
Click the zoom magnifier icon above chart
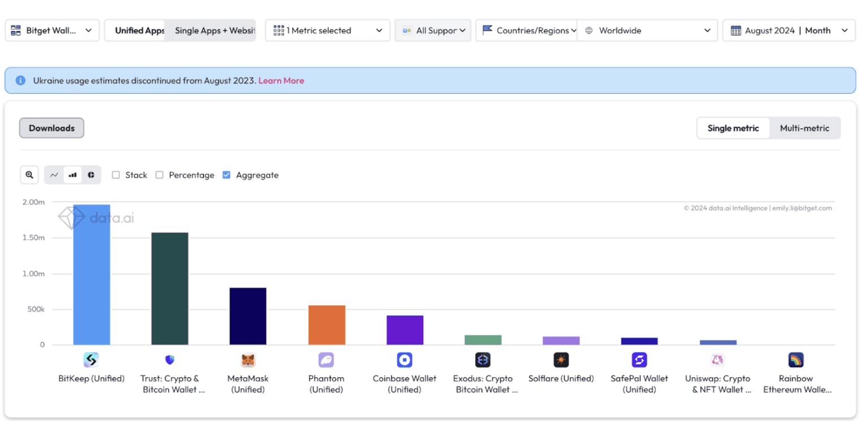[29, 175]
